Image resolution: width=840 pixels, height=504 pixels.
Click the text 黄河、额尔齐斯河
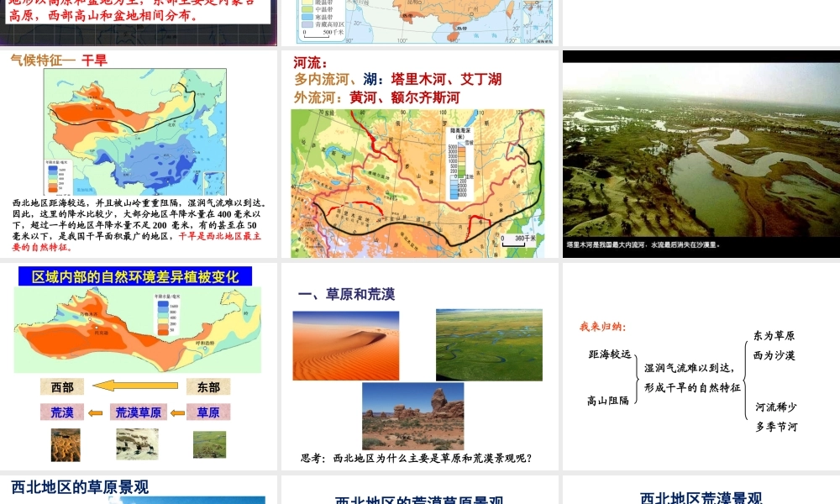pos(405,97)
